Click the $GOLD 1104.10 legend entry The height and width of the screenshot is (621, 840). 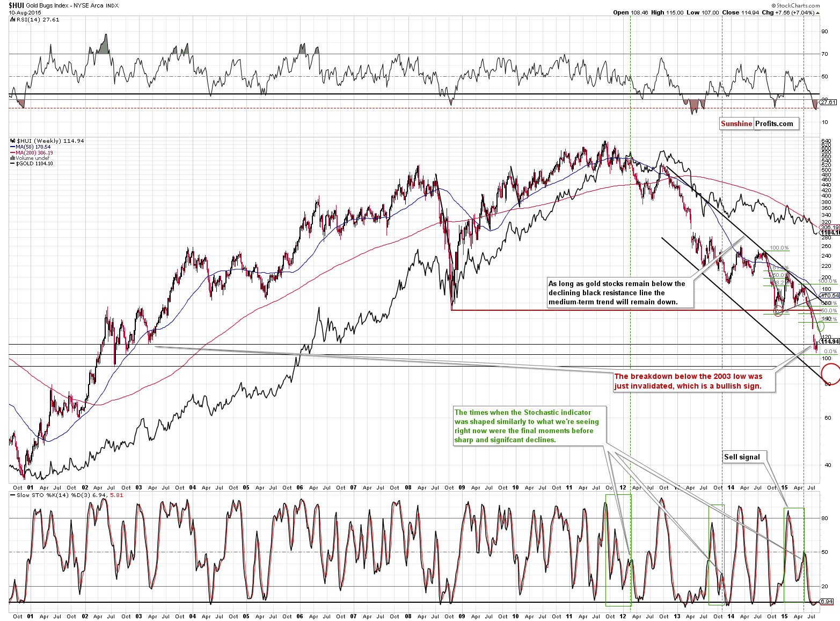32,164
